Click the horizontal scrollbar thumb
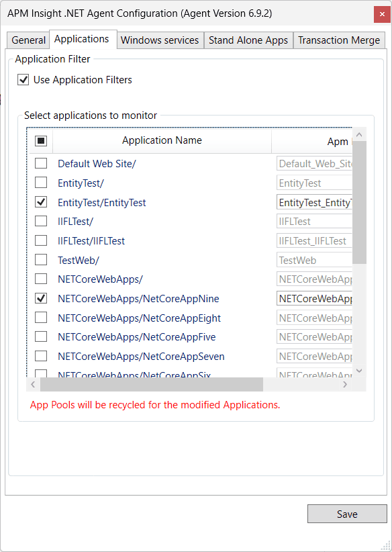 [x=151, y=384]
